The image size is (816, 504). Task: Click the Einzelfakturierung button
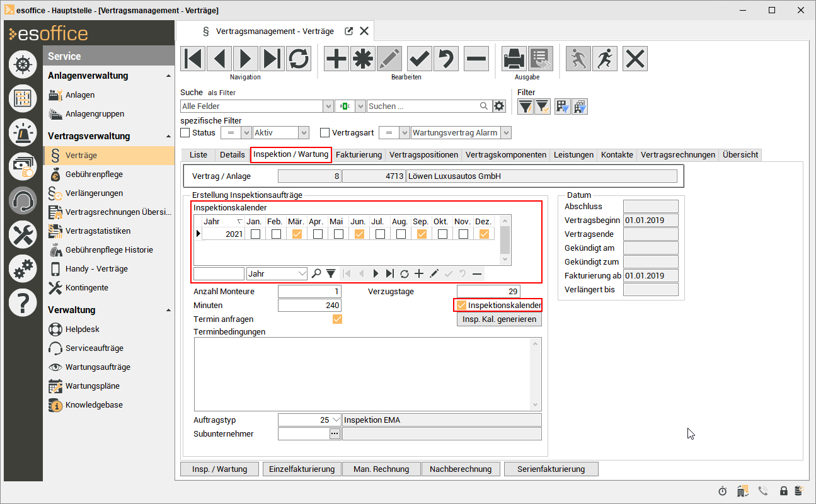302,469
